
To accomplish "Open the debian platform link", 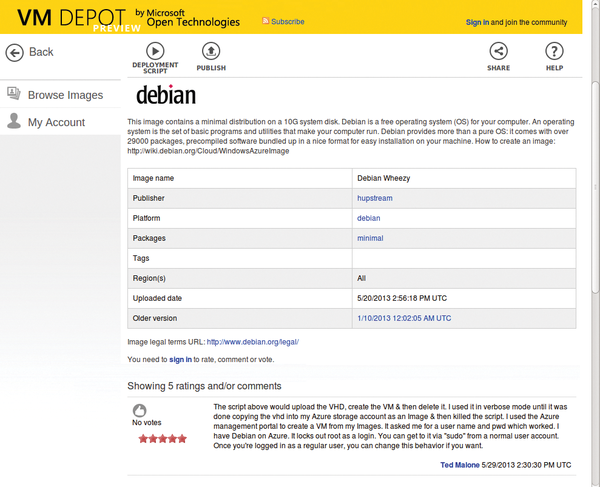I will [368, 218].
